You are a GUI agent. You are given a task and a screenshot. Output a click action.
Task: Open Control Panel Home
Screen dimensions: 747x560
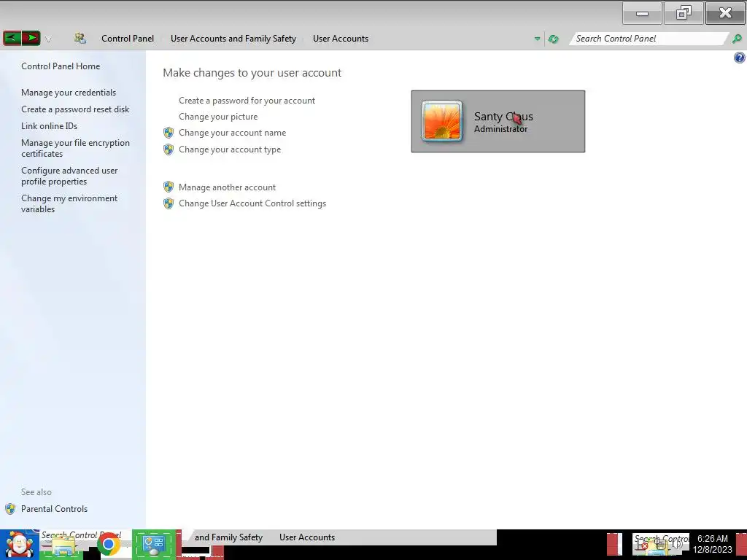[x=61, y=66]
